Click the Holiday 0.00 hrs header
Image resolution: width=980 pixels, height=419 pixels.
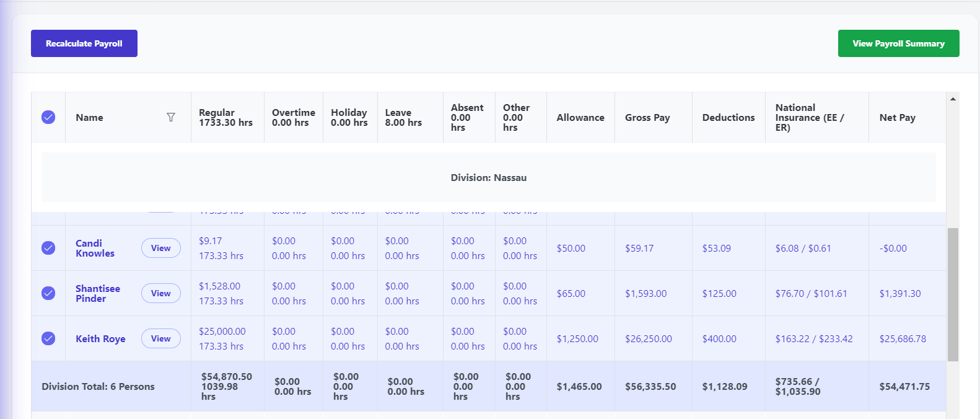point(349,117)
